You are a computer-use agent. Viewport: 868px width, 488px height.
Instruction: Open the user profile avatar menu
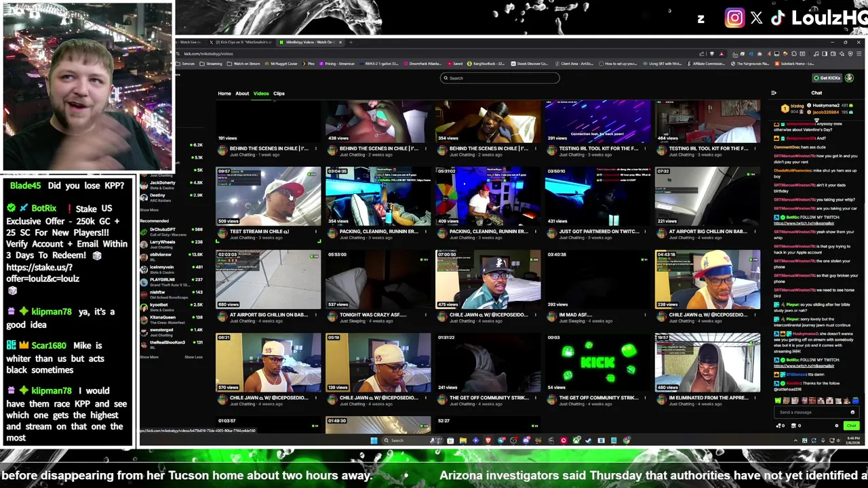coord(849,78)
